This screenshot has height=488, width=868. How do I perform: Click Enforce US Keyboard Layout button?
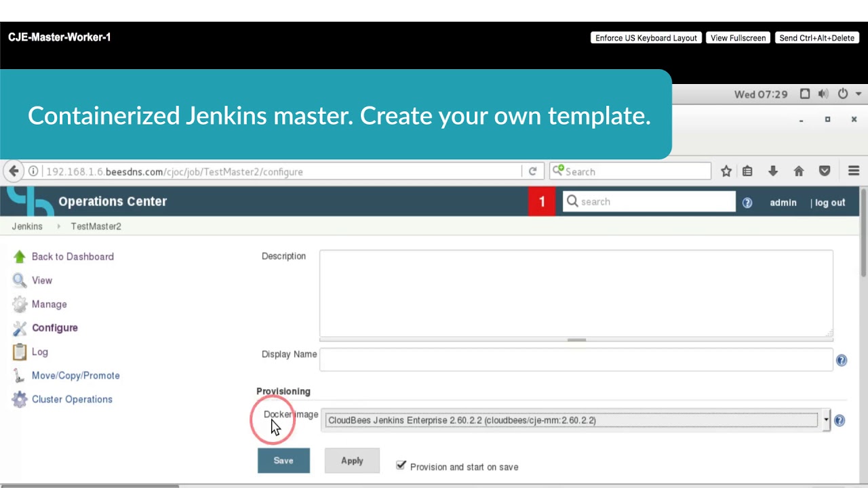[x=646, y=38]
